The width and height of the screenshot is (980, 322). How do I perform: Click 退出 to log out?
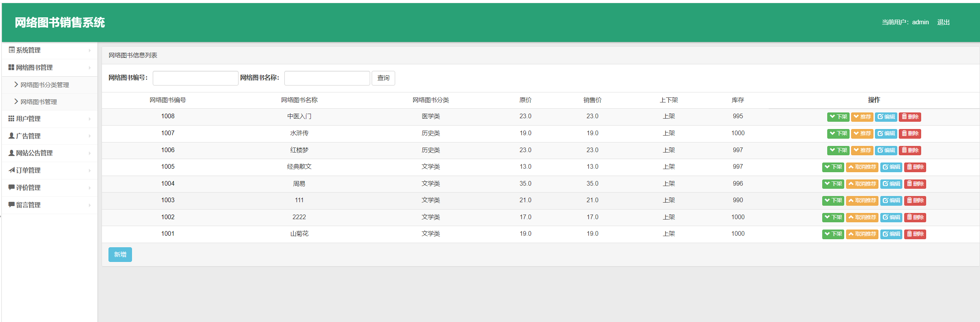pyautogui.click(x=943, y=22)
